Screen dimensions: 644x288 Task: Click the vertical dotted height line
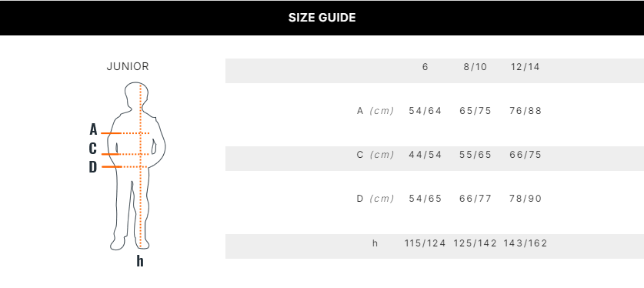[x=141, y=166]
